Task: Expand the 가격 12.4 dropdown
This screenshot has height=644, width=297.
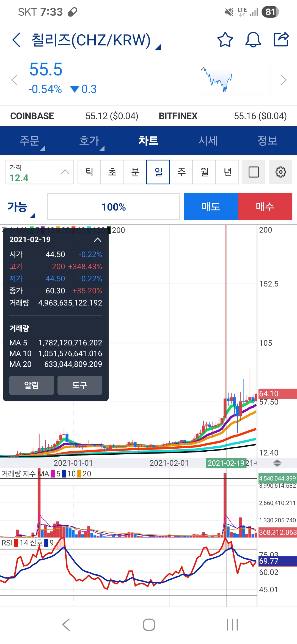Action: point(39,172)
